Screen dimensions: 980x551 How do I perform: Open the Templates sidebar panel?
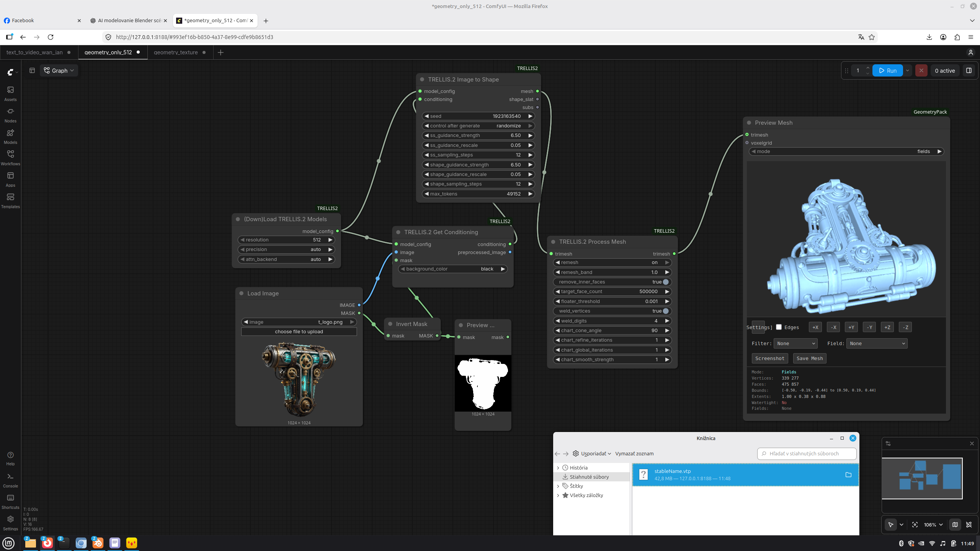click(10, 201)
